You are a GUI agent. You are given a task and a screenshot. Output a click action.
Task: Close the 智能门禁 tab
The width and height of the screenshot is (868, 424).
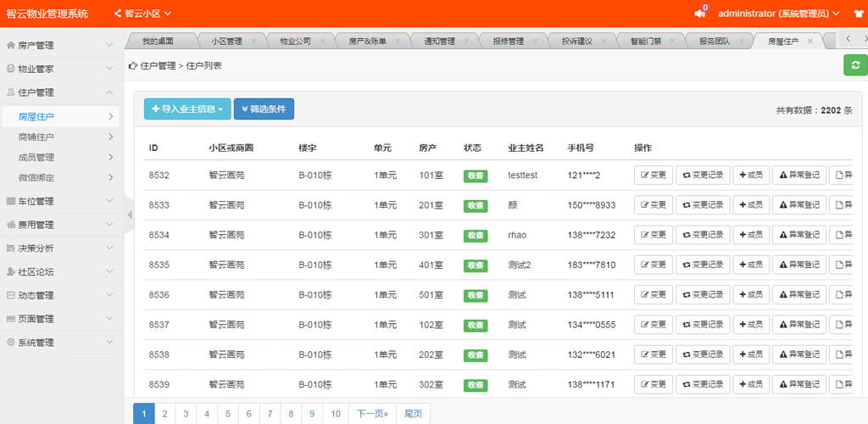(x=672, y=41)
